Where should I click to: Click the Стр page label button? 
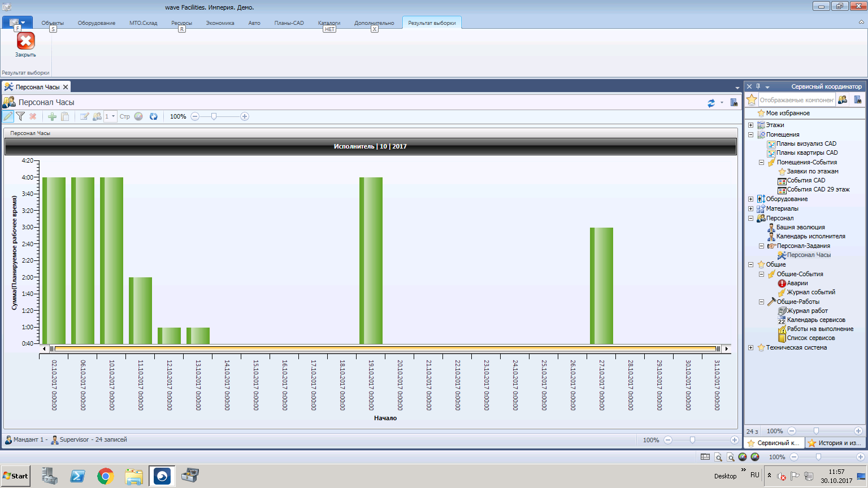(125, 116)
